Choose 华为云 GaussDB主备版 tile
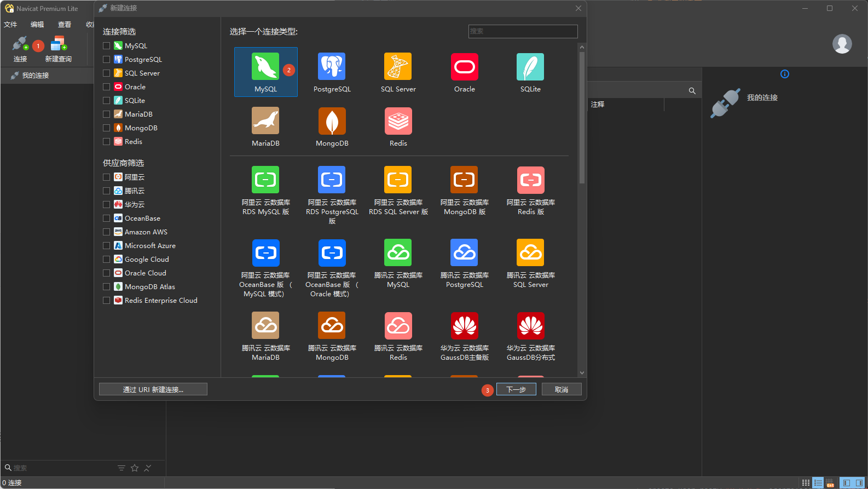This screenshot has width=868, height=489. [x=465, y=337]
